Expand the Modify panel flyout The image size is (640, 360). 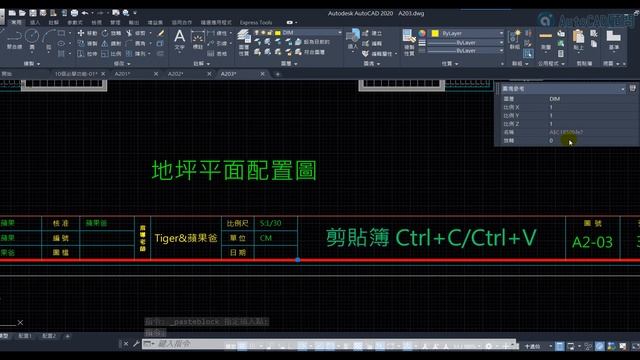point(122,64)
